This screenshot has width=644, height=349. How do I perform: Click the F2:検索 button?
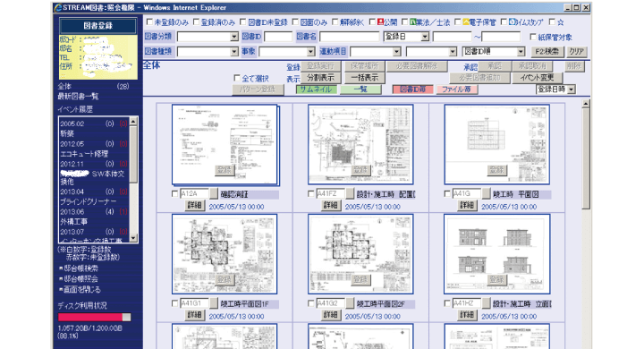[x=547, y=51]
